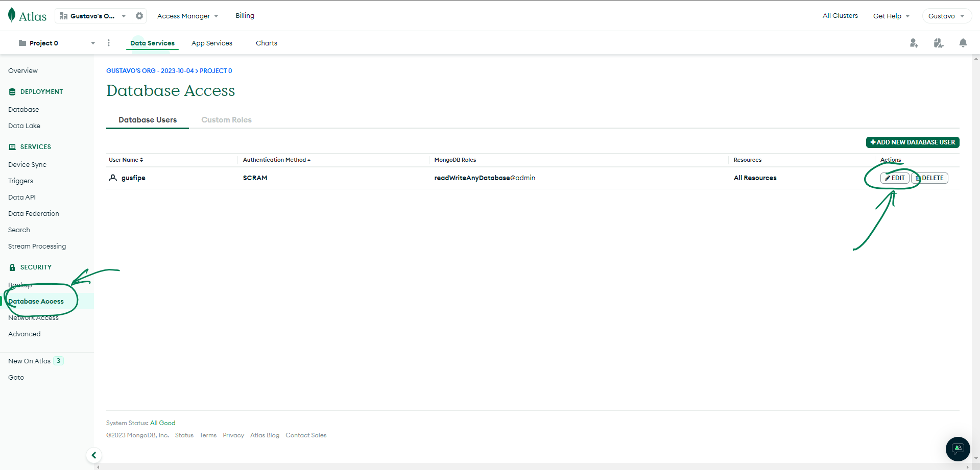Sort by User Name column
Viewport: 980px width, 470px height.
(x=126, y=160)
